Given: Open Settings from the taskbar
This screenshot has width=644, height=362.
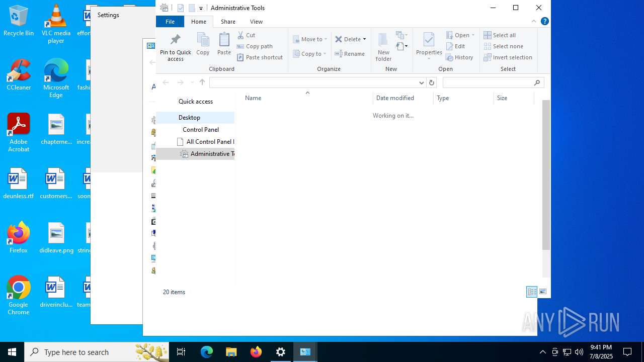Looking at the screenshot, I should pos(281,352).
